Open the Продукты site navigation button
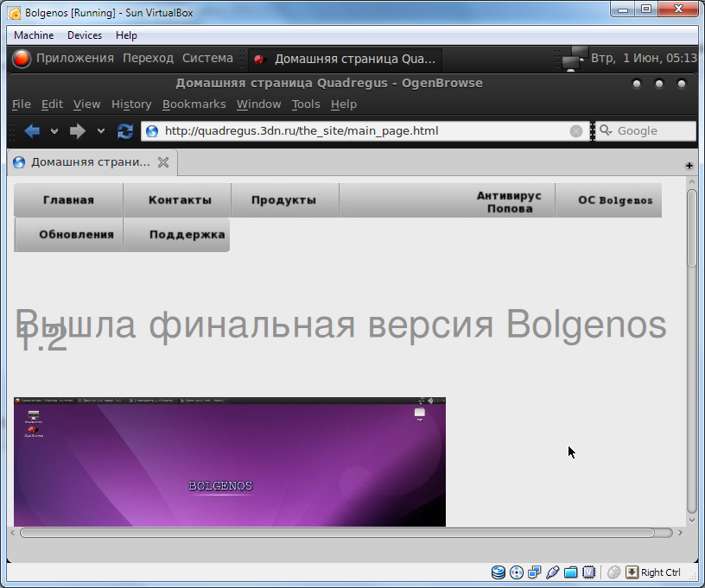The width and height of the screenshot is (705, 588). point(285,200)
